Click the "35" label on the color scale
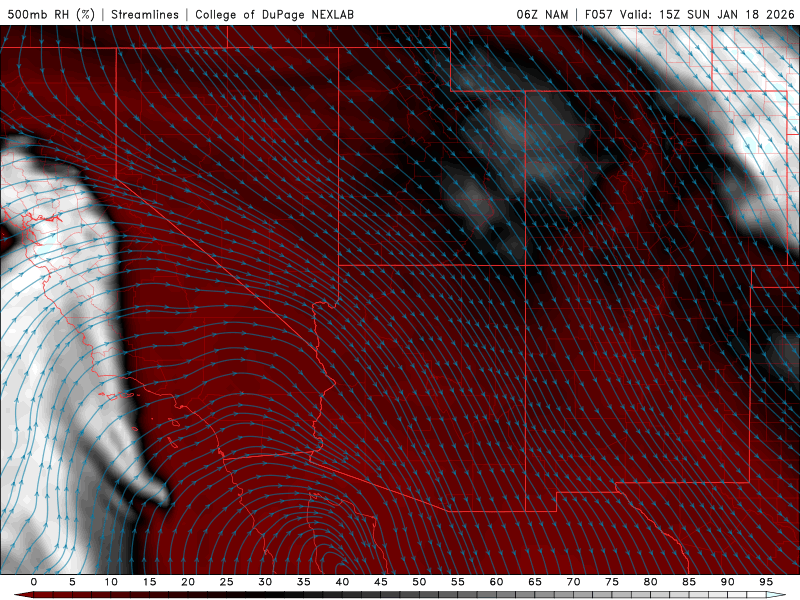Image resolution: width=800 pixels, height=600 pixels. click(x=304, y=582)
